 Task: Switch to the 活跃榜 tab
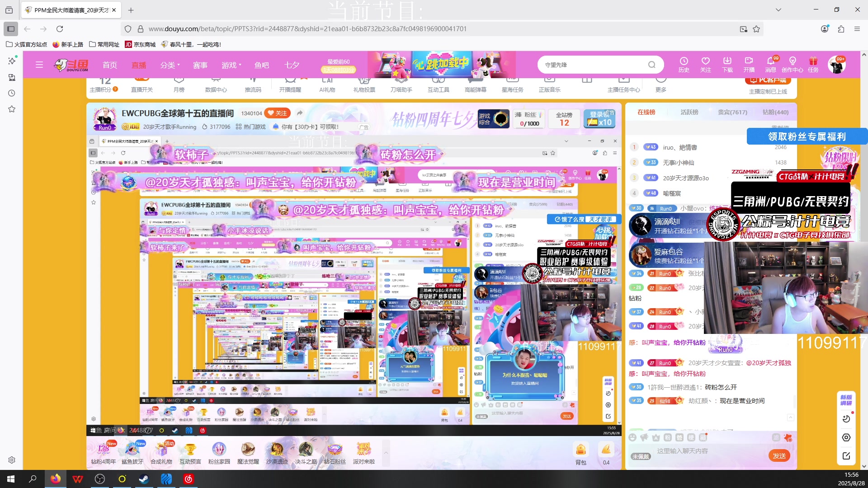[x=689, y=112]
